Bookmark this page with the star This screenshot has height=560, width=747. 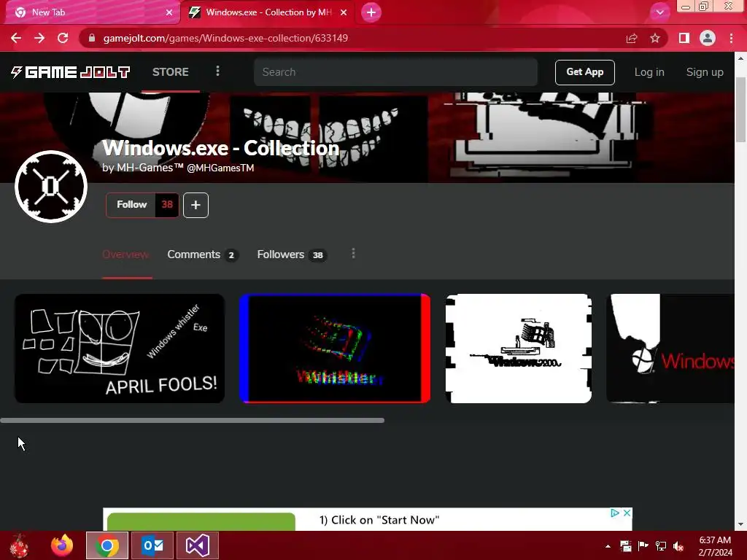[655, 38]
